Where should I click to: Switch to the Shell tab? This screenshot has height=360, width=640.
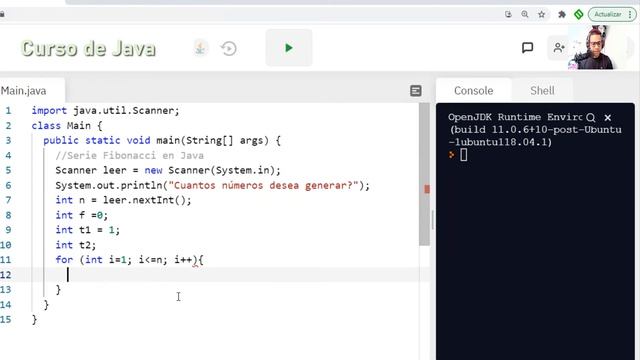point(542,91)
